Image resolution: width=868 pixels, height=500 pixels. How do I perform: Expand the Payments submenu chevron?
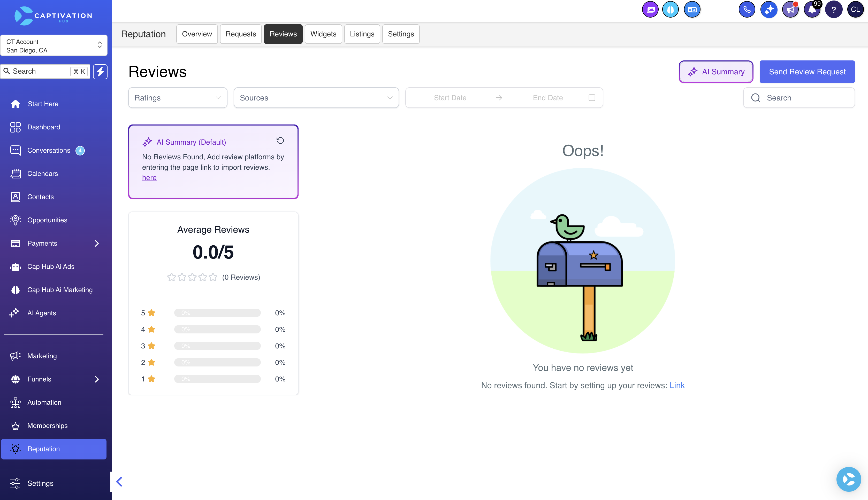97,243
